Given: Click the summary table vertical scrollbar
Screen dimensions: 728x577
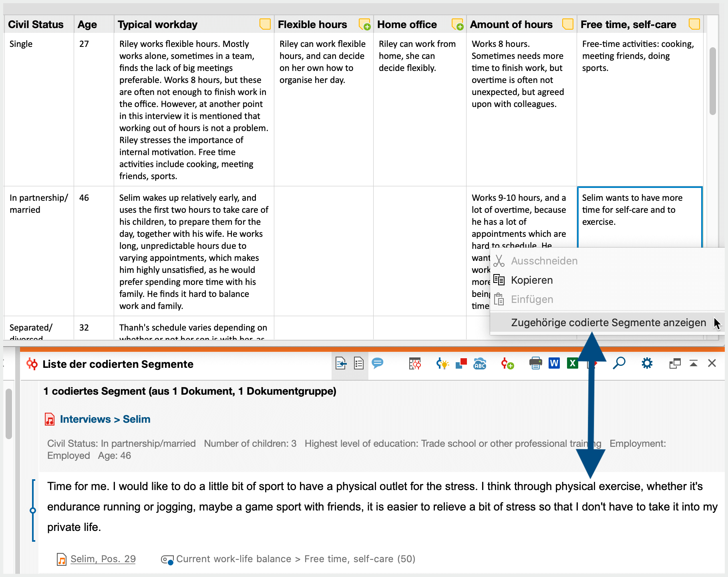Looking at the screenshot, I should point(712,81).
